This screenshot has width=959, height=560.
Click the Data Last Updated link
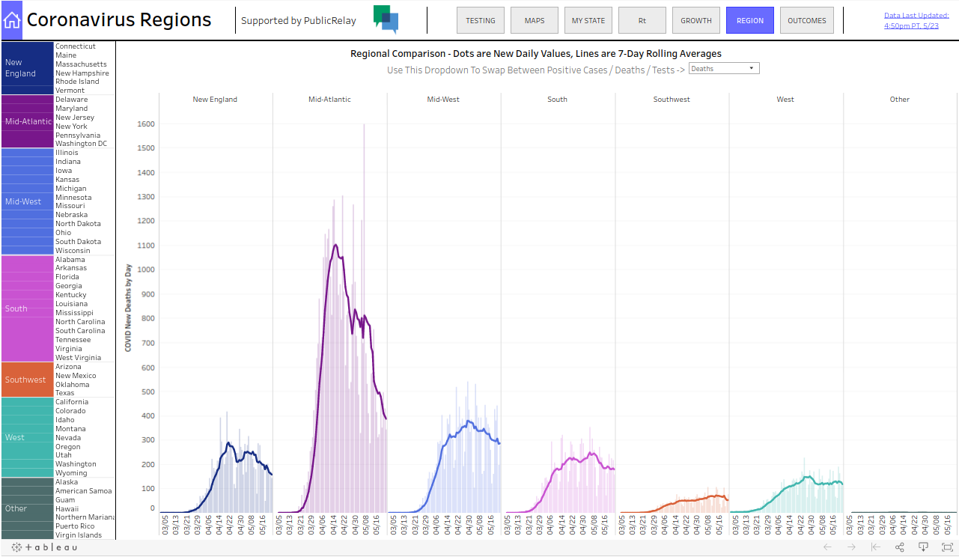(x=916, y=19)
